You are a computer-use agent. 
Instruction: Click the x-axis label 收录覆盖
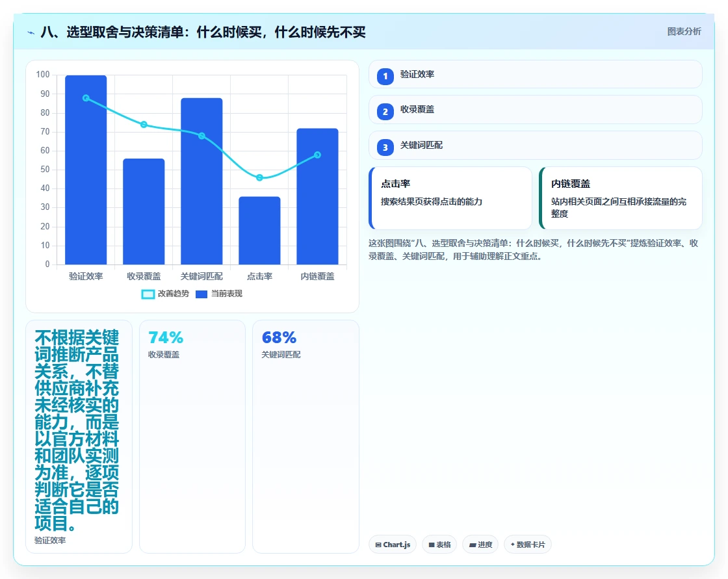pos(144,276)
